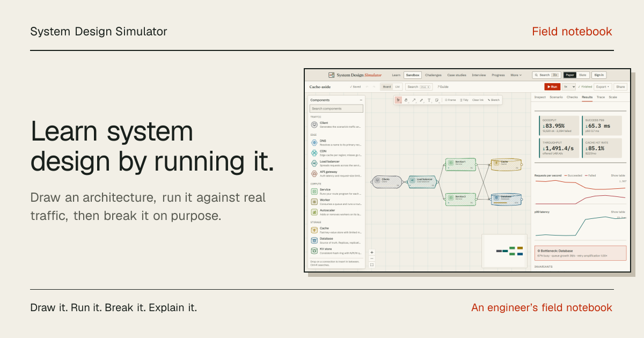Open the Guide link
Viewport: 644px width, 338px height.
click(x=443, y=87)
